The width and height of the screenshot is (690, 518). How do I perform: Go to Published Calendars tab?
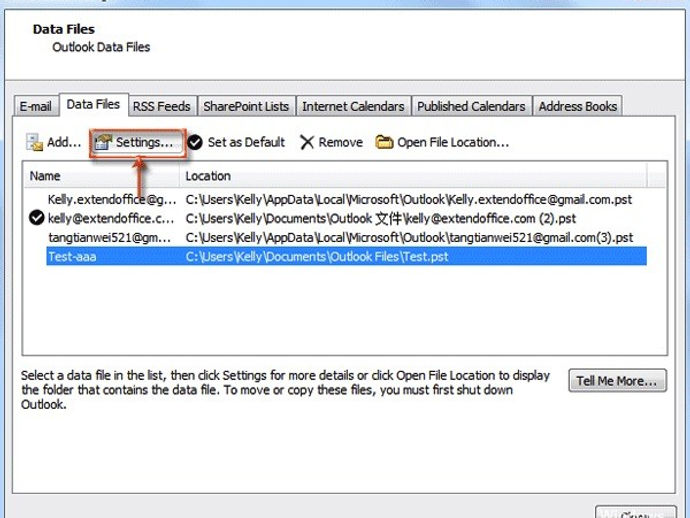tap(471, 106)
